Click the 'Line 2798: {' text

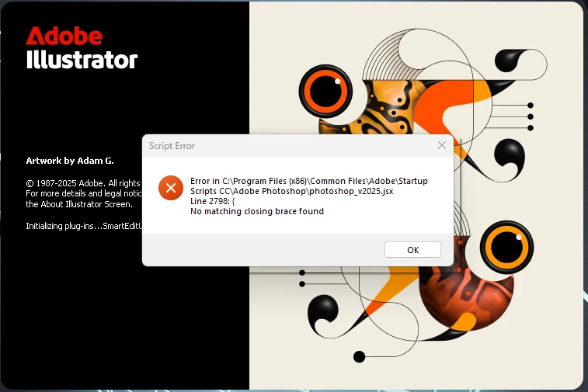[x=213, y=201]
